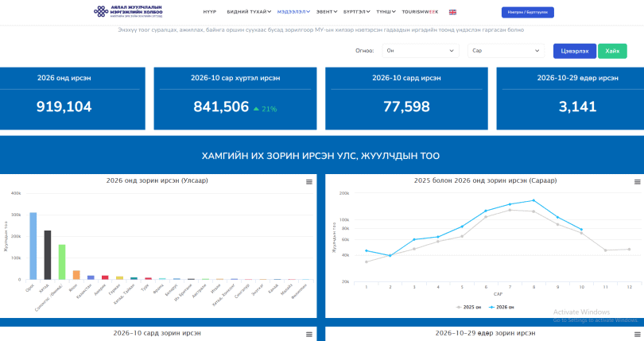Expand the БҮРТГЭЛ menu
This screenshot has height=341, width=644.
click(x=356, y=12)
